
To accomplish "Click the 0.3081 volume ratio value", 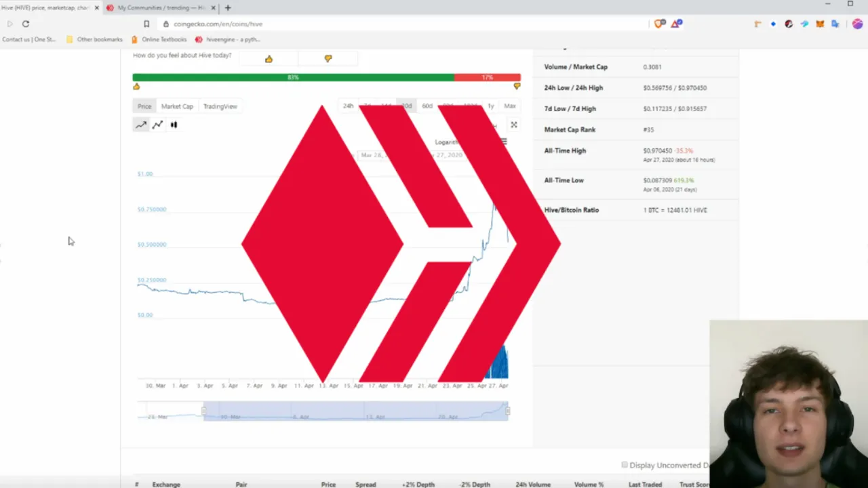I will point(652,67).
